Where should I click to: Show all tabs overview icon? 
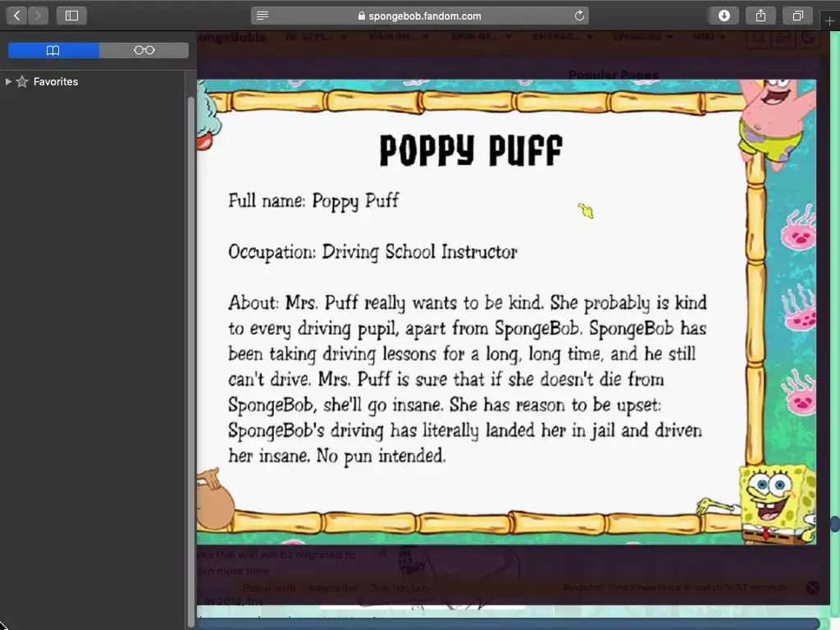coord(797,16)
